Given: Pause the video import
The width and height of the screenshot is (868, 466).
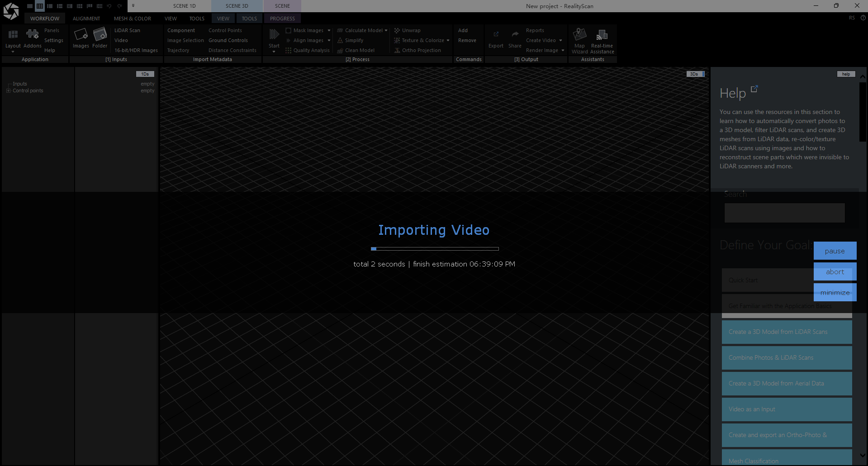Looking at the screenshot, I should [x=835, y=251].
